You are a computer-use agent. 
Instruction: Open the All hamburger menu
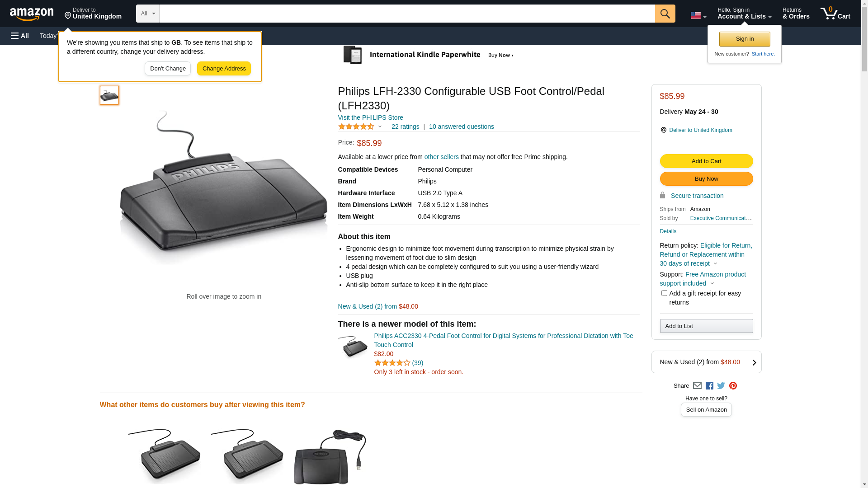pos(20,36)
